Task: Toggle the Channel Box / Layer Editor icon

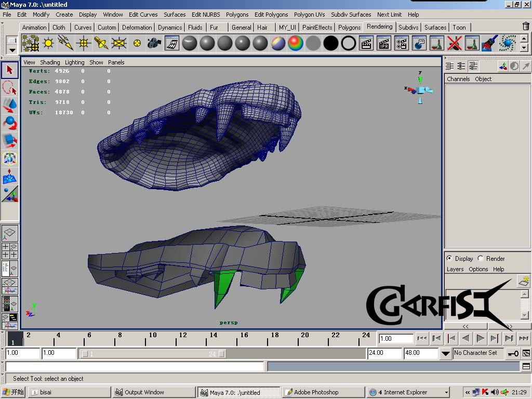Action: point(473,66)
